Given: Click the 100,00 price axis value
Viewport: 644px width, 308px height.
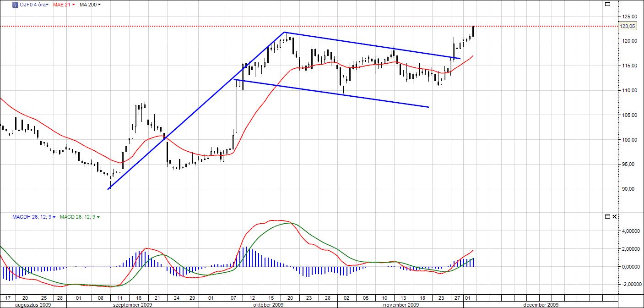Looking at the screenshot, I should (630, 140).
